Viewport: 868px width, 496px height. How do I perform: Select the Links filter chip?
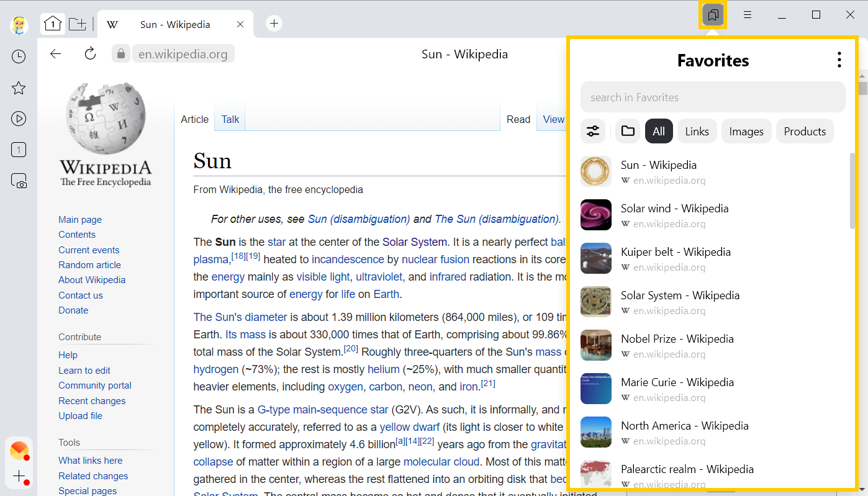click(x=697, y=131)
